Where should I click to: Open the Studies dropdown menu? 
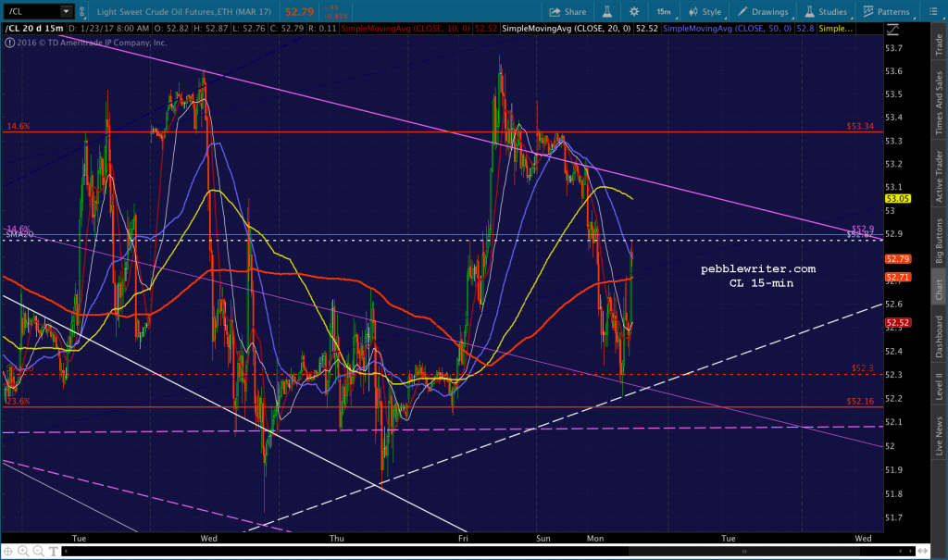[x=825, y=11]
